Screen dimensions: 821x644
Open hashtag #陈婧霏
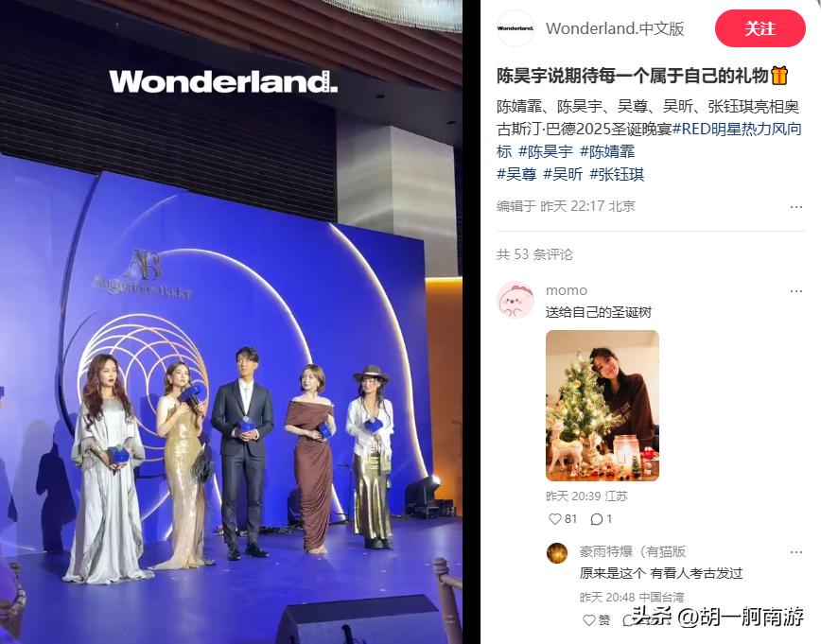(607, 152)
